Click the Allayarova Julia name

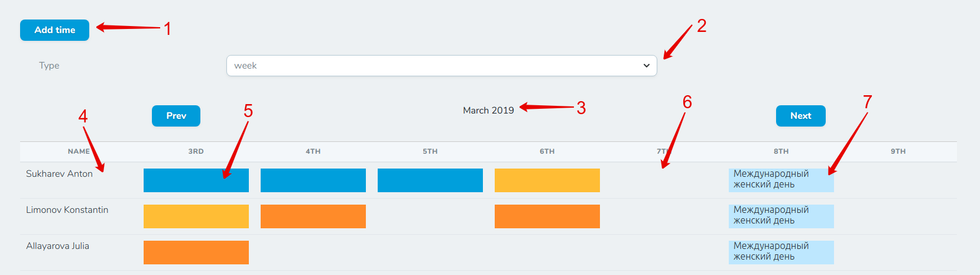pos(57,246)
